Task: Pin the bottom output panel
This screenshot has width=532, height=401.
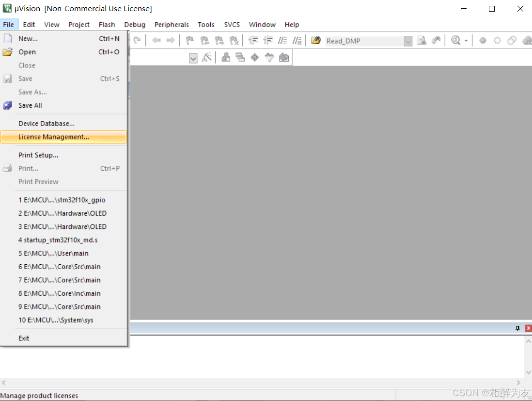Action: [517, 328]
